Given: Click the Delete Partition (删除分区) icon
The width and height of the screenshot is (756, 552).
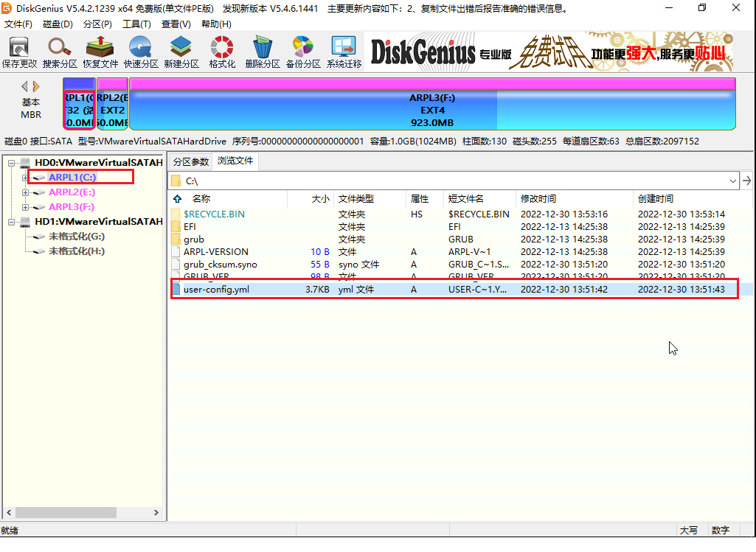Looking at the screenshot, I should [263, 52].
